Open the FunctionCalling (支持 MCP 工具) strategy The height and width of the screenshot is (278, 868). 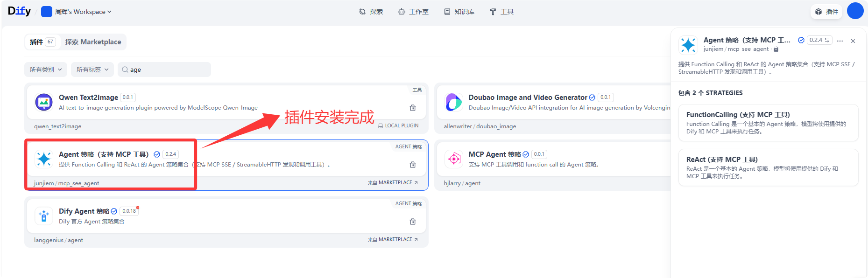click(768, 123)
